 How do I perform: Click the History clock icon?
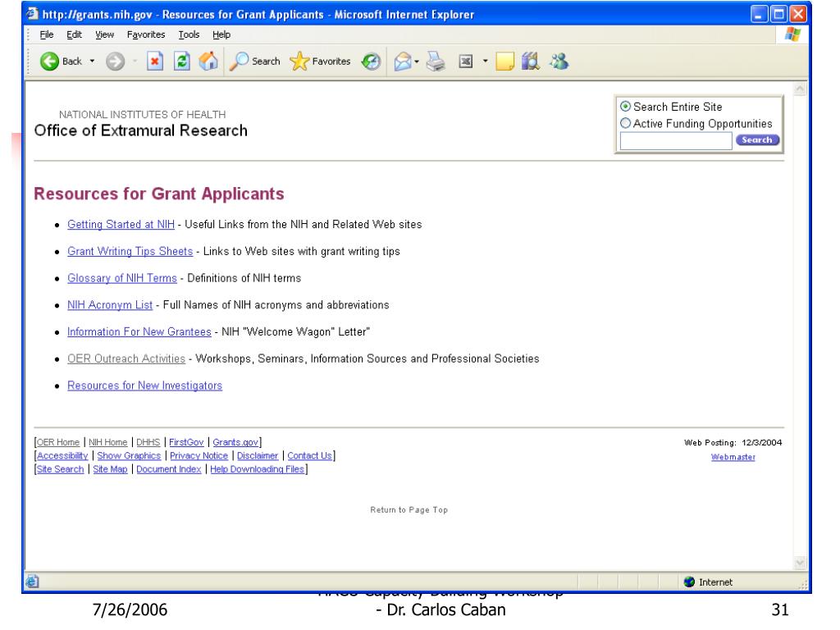click(371, 61)
